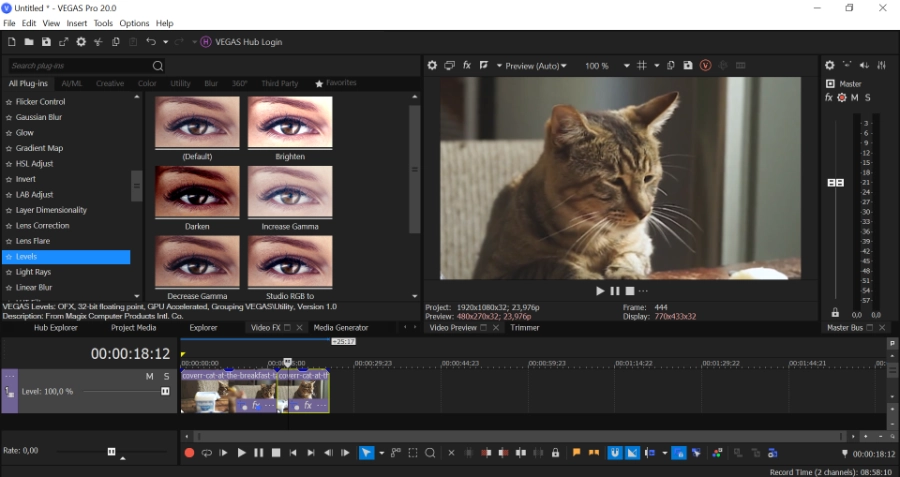Select the Zoom magnifier tool

[x=430, y=453]
